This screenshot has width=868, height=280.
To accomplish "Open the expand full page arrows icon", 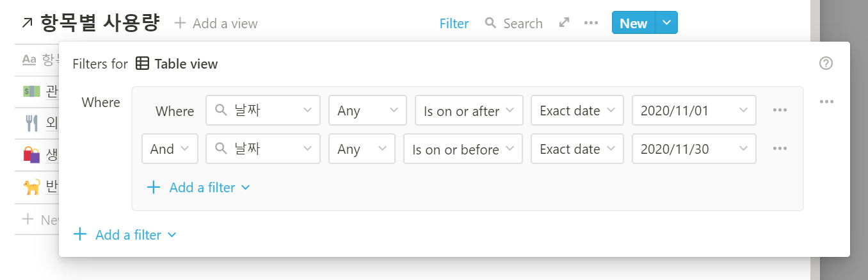I will (564, 23).
